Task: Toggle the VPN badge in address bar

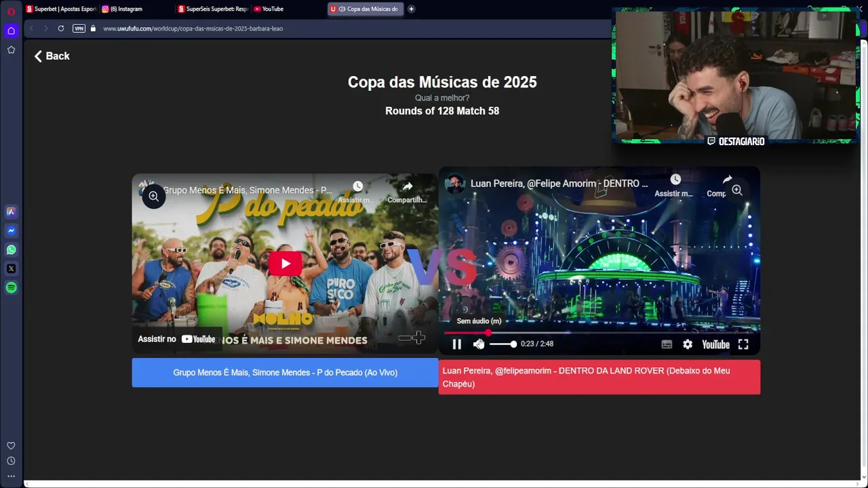Action: (x=79, y=28)
